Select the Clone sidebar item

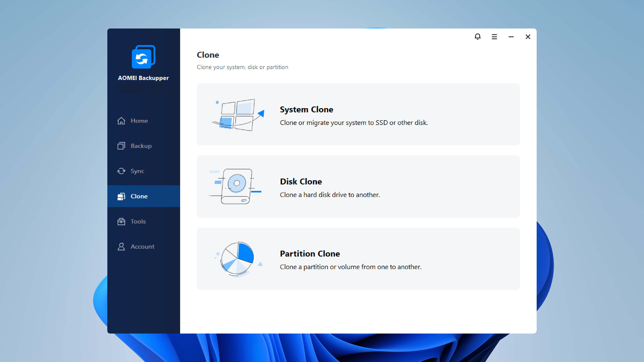point(139,196)
